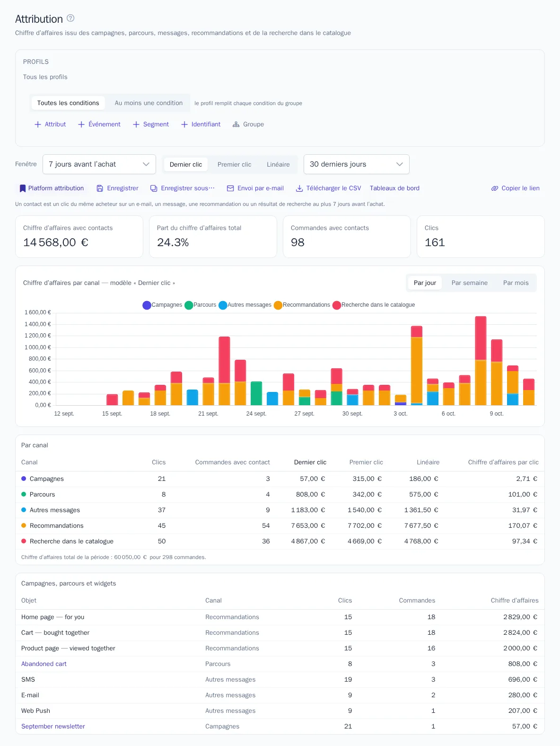The image size is (560, 746).
Task: Show chart Par semaine
Action: coord(469,283)
